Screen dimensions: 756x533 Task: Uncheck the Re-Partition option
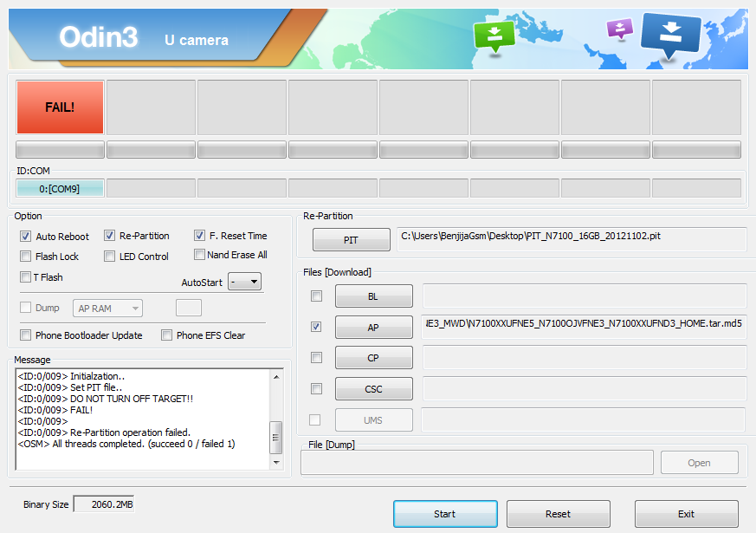(x=109, y=236)
